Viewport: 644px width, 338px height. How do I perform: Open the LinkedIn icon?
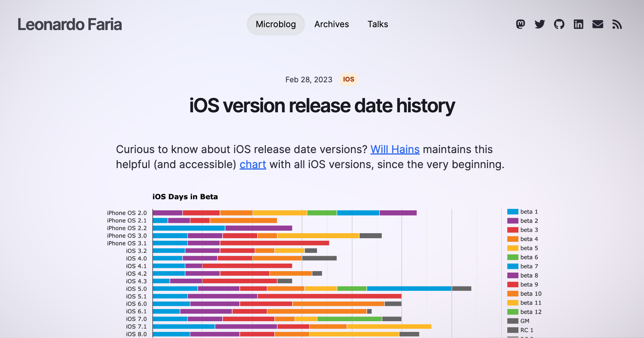click(579, 24)
